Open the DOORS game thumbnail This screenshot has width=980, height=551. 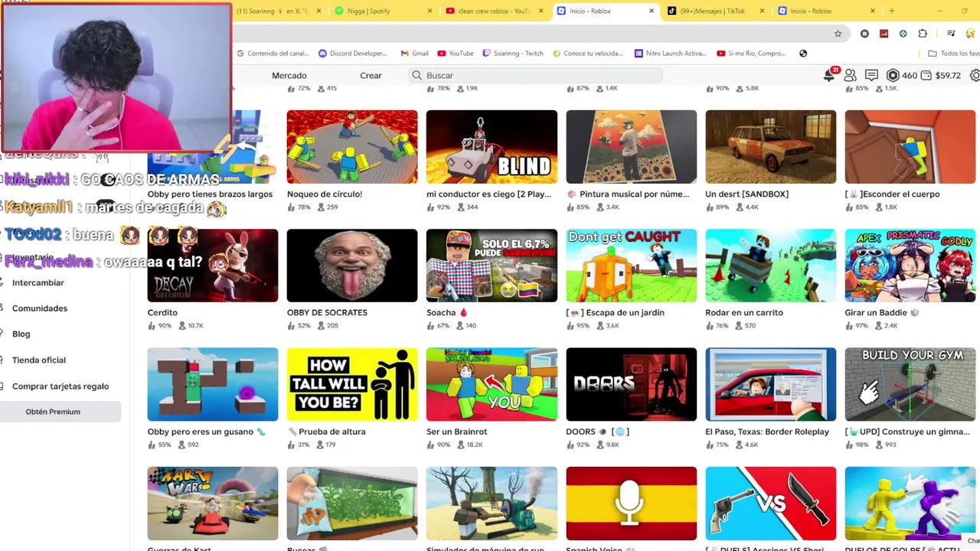click(632, 384)
